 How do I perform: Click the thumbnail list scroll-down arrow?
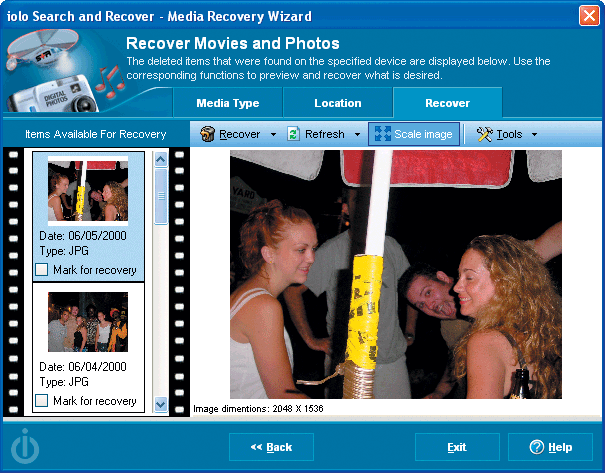(161, 404)
